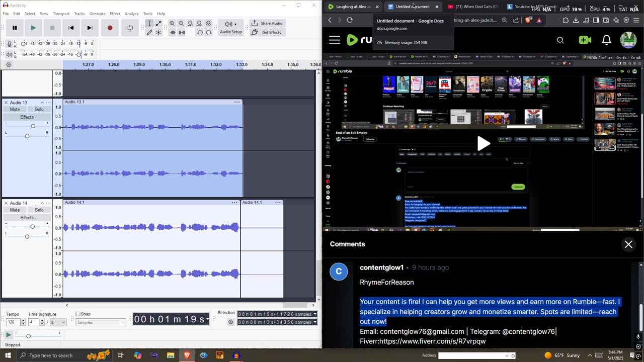Solo the Audio 14 track

coord(39,210)
